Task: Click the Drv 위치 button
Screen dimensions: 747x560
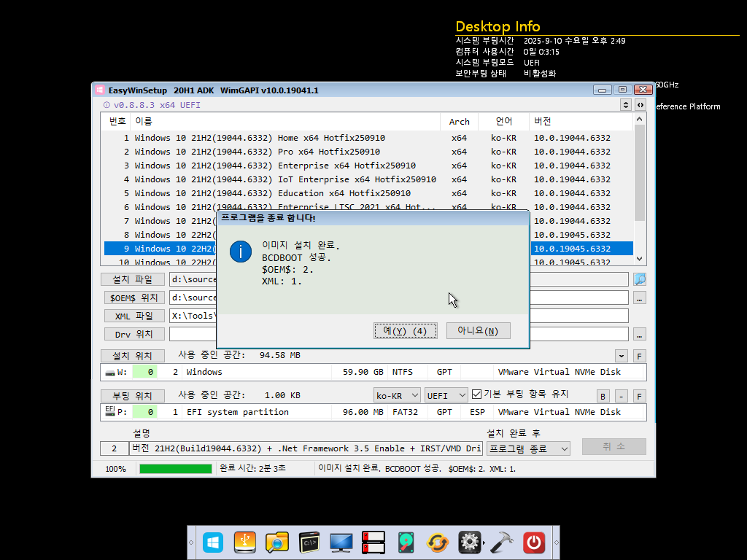Action: (134, 334)
